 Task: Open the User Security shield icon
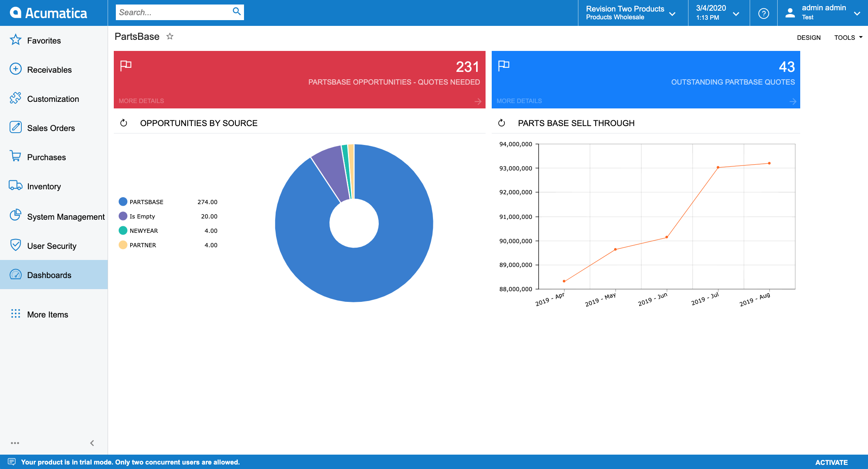[16, 245]
